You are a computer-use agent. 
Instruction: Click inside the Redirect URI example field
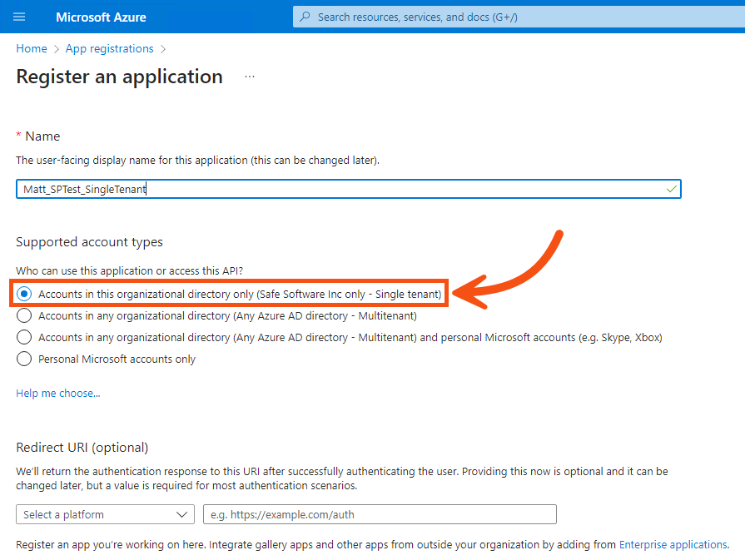coord(379,514)
